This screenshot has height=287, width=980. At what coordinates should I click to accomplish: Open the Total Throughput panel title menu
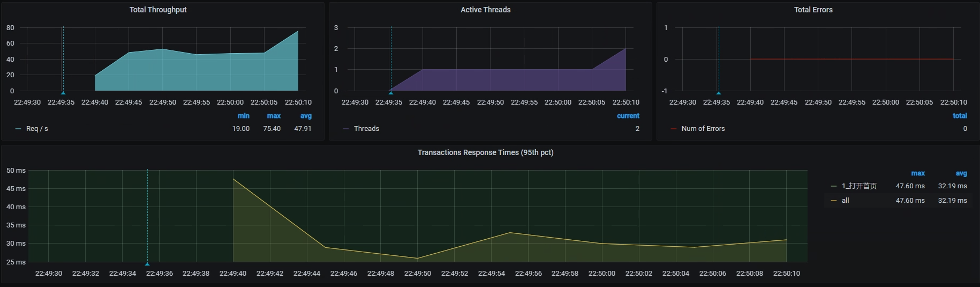pos(158,10)
